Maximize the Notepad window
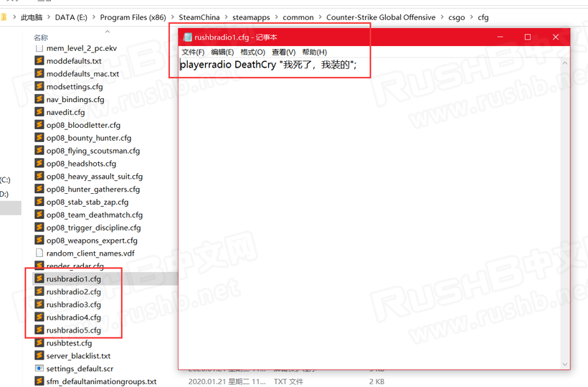The width and height of the screenshot is (588, 387). [527, 37]
